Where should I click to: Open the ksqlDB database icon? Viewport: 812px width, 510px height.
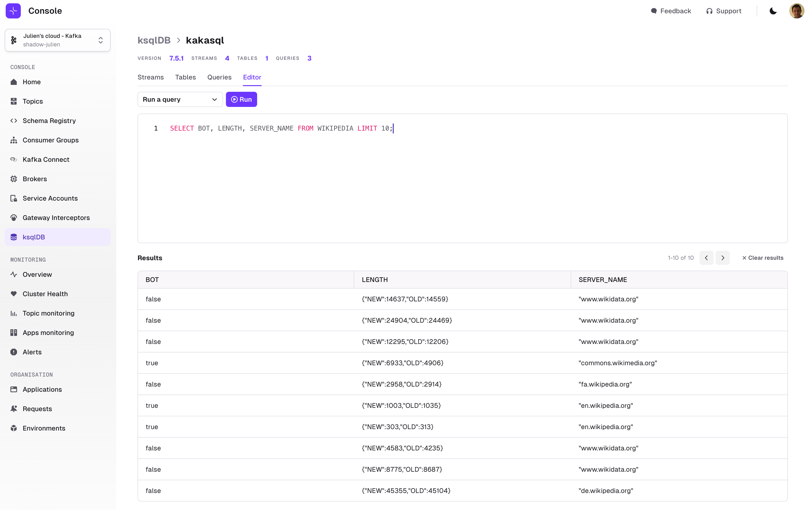[14, 237]
